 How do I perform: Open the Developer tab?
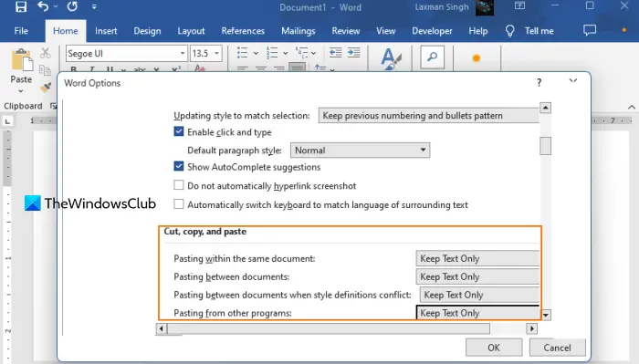432,31
